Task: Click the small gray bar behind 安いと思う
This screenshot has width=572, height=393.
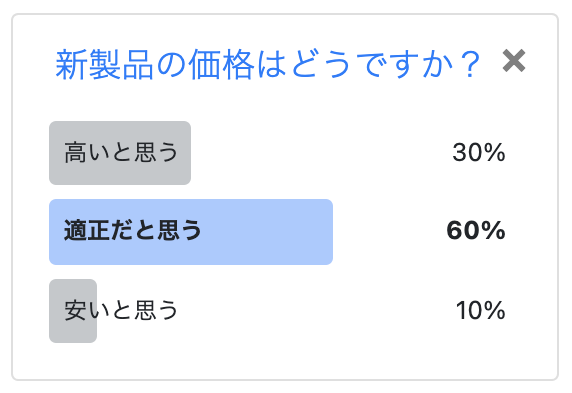Action: click(x=73, y=311)
